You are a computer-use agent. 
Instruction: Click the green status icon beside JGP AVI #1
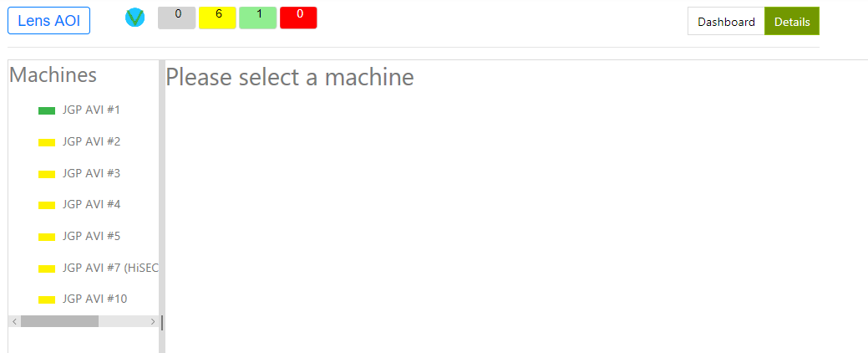(x=47, y=110)
